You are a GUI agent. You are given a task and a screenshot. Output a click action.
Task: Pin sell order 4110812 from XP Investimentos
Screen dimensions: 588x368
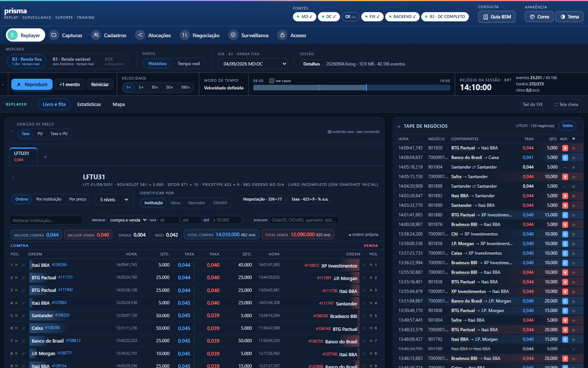pyautogui.click(x=364, y=265)
